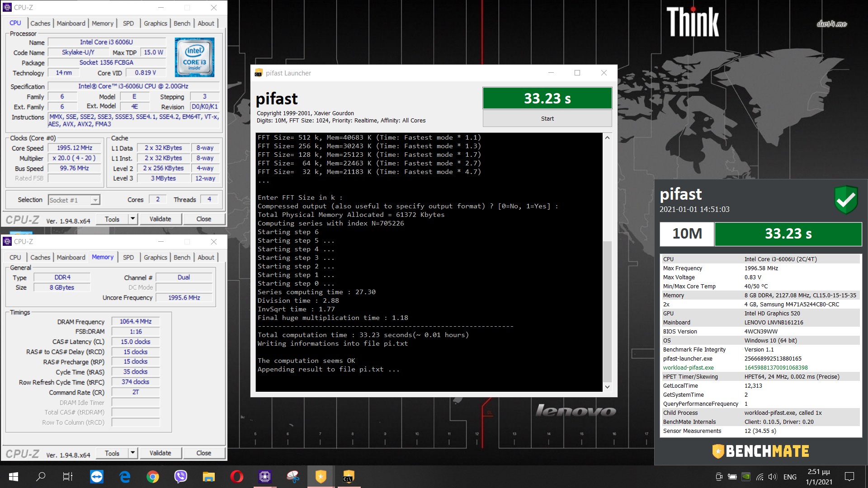868x488 pixels.
Task: Click the green 33.23 s score in BenchMate panel
Action: pyautogui.click(x=788, y=234)
